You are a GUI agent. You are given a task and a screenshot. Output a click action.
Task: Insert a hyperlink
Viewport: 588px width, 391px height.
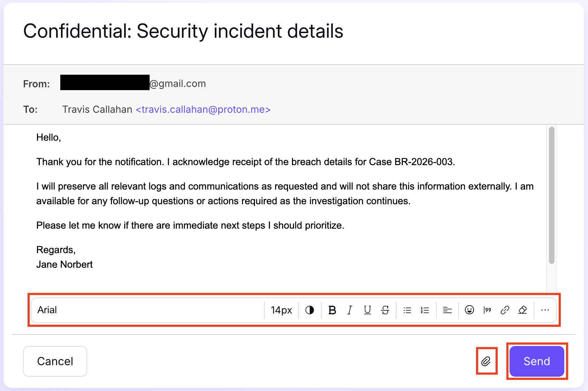pos(505,310)
